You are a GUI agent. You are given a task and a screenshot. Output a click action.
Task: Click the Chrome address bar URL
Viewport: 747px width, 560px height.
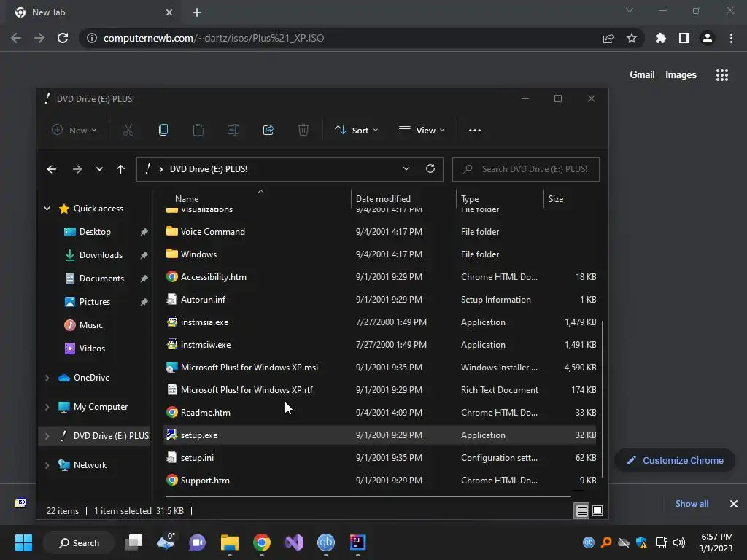(x=214, y=38)
